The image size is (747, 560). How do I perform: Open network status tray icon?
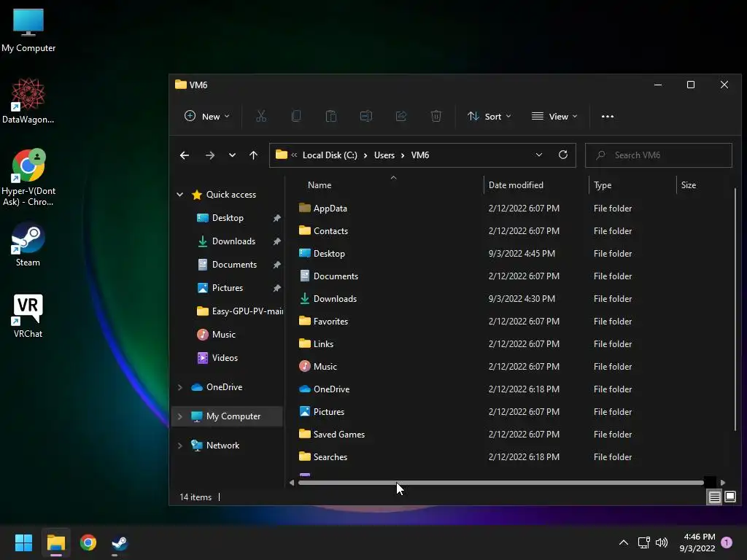[643, 542]
